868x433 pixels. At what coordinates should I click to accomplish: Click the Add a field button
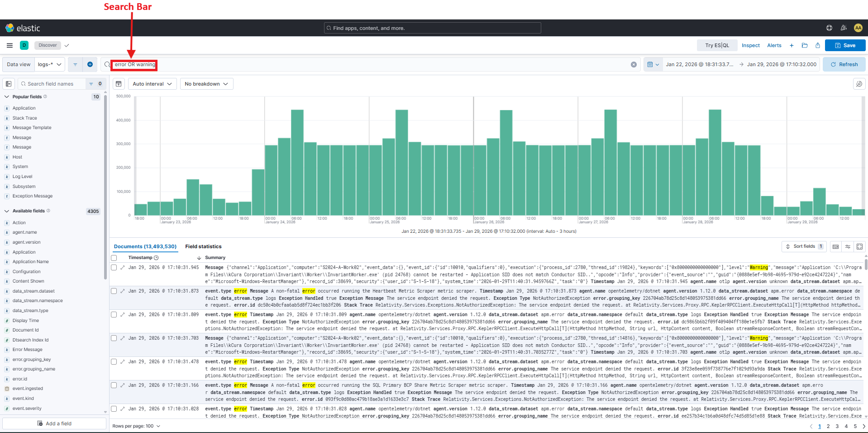pos(54,423)
